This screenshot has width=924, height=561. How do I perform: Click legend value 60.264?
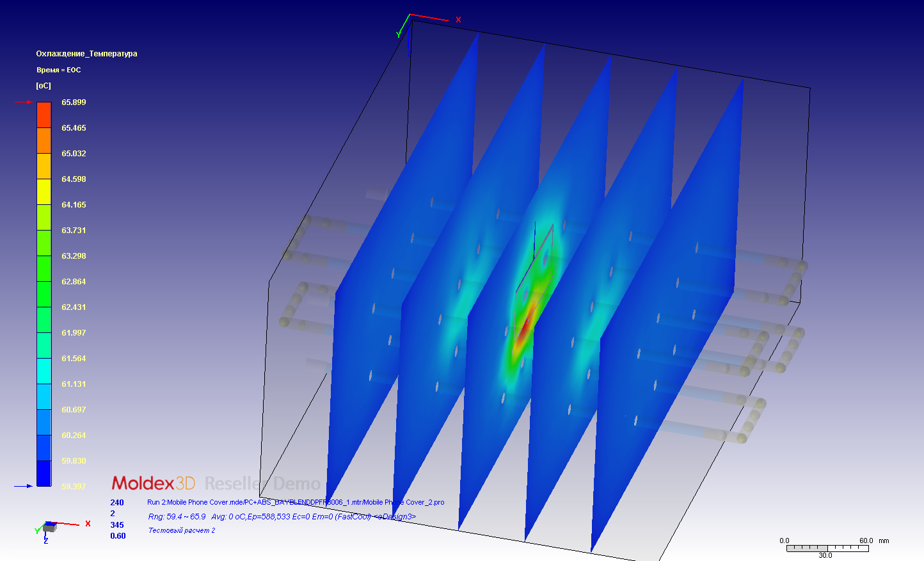(74, 435)
